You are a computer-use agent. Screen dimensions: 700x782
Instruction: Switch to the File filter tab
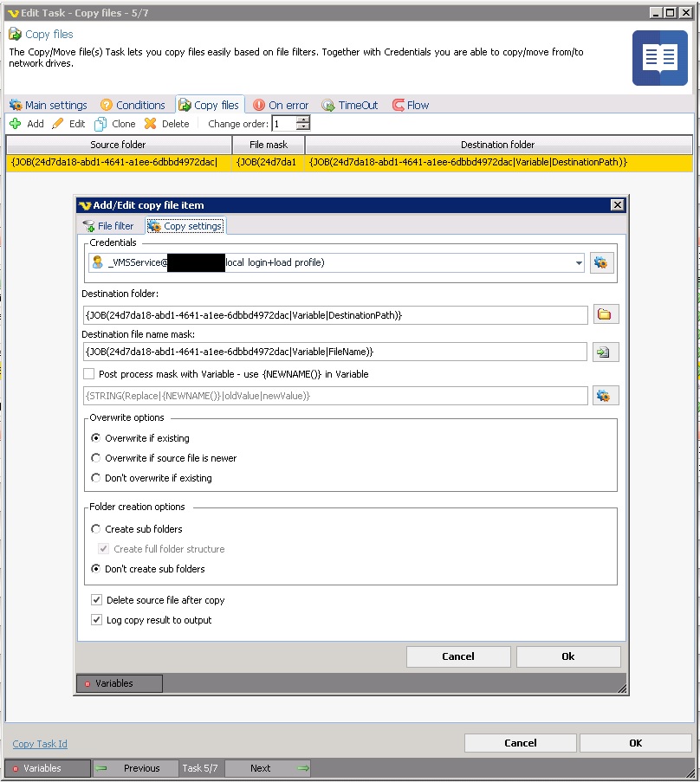pos(108,226)
